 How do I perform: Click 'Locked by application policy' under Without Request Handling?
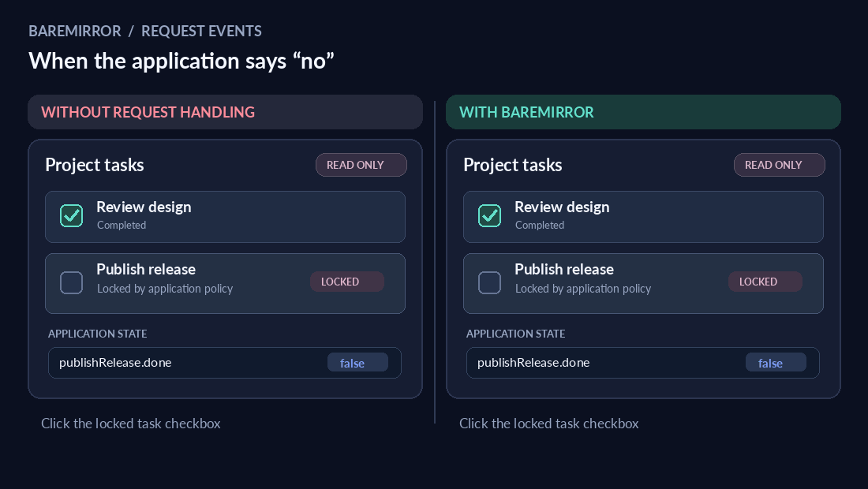(165, 289)
